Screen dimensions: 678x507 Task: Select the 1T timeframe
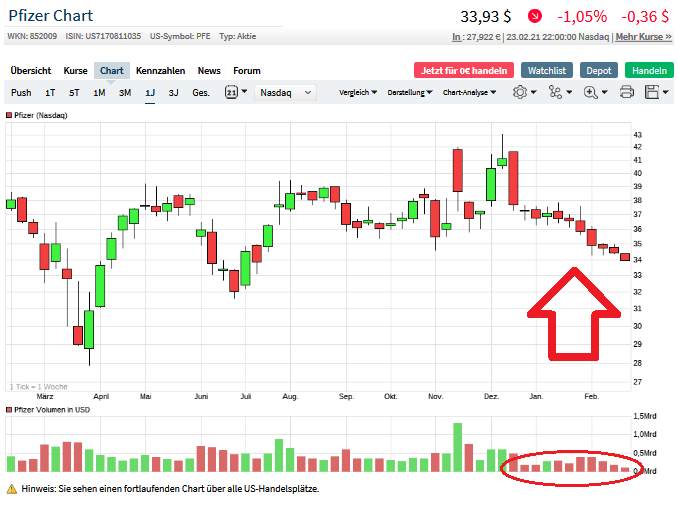click(50, 92)
